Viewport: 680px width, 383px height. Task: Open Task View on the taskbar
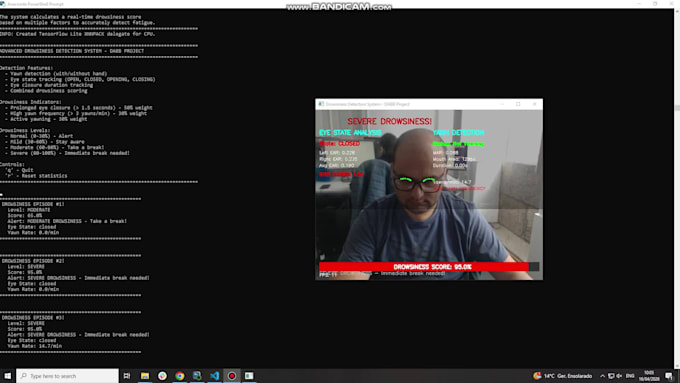click(127, 376)
